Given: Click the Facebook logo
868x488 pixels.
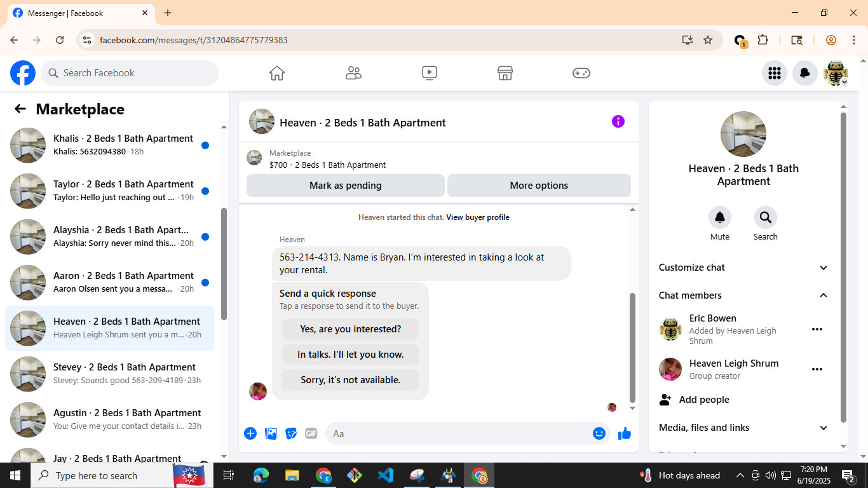Looking at the screenshot, I should coord(23,73).
